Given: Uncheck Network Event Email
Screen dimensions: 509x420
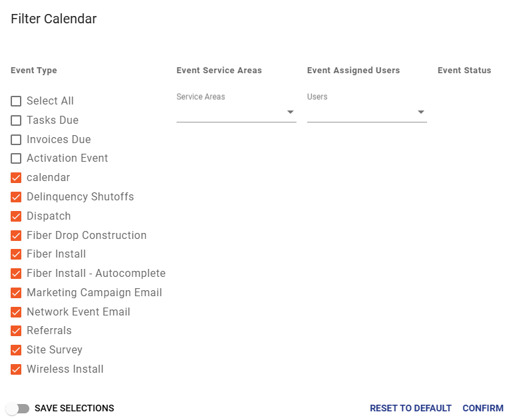Looking at the screenshot, I should pos(16,312).
